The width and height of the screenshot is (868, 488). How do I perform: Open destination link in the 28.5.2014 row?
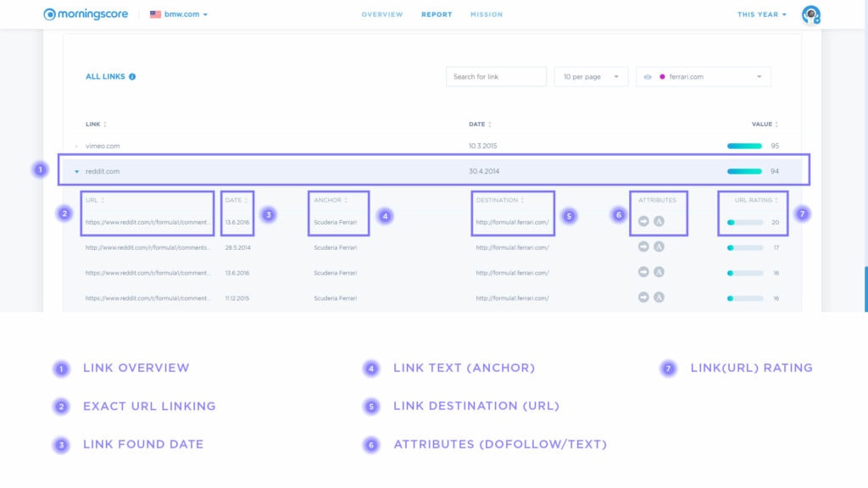(512, 248)
